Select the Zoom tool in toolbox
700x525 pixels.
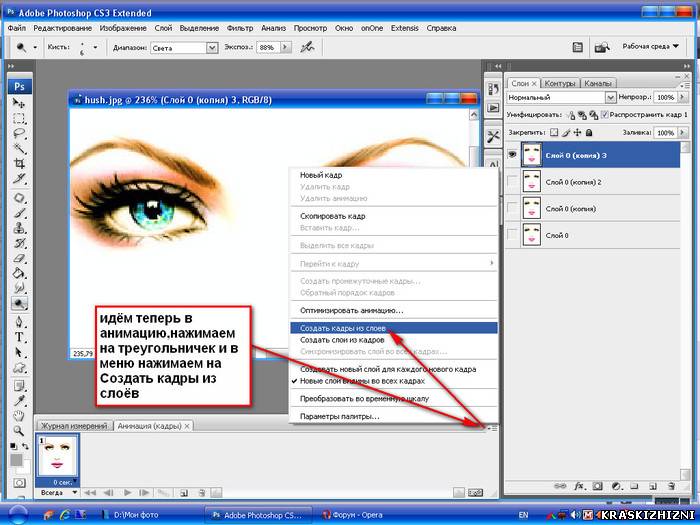click(x=19, y=431)
